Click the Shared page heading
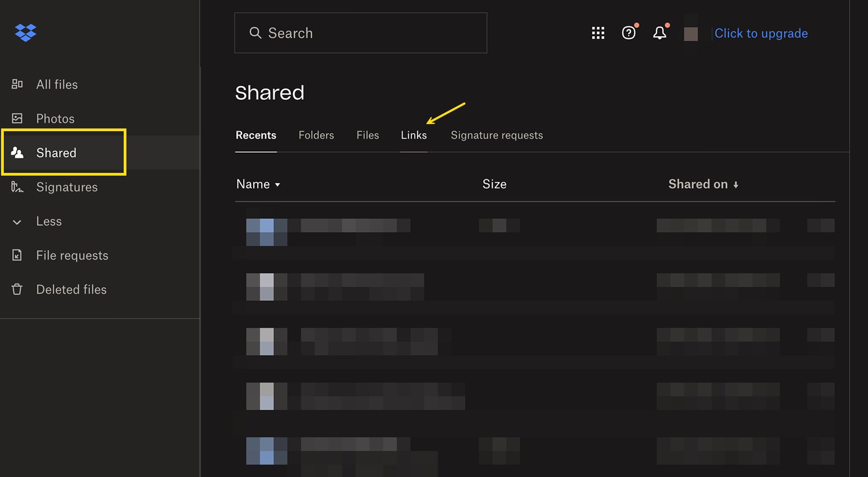Image resolution: width=868 pixels, height=477 pixels. point(270,93)
